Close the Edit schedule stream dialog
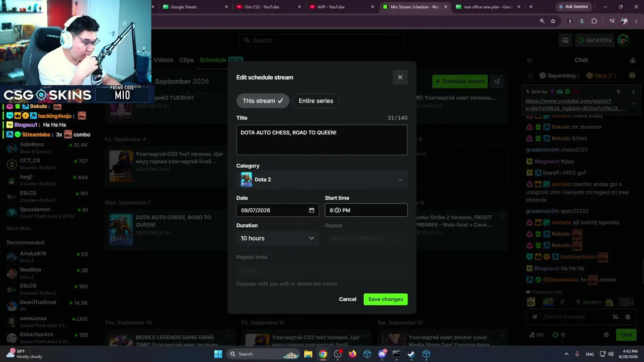Screen dimensions: 644x362 pos(400,77)
